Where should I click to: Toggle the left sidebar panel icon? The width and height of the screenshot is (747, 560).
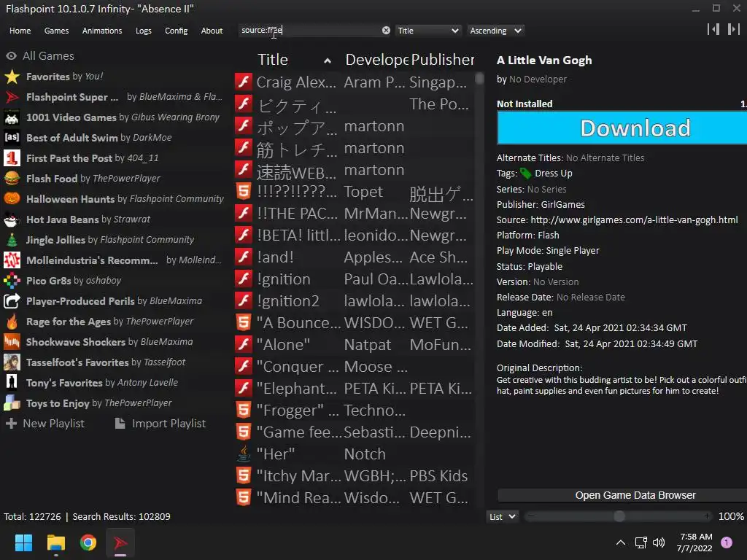coord(713,29)
